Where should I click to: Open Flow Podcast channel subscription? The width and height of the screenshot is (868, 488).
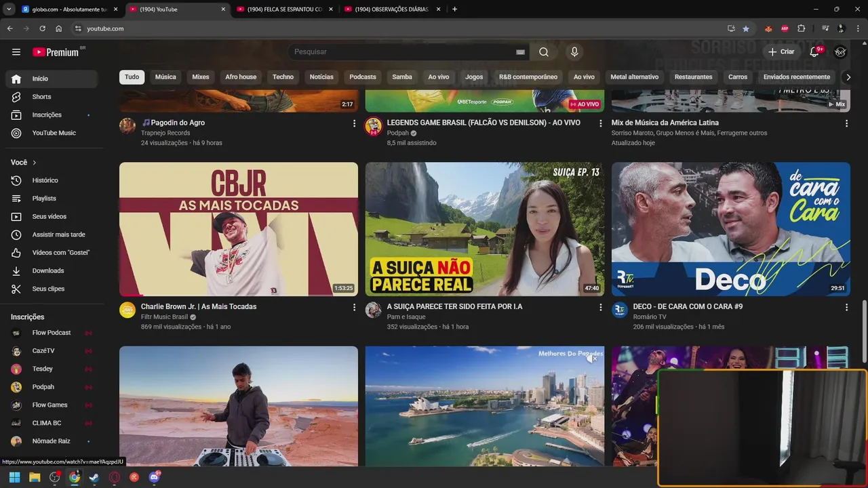point(52,333)
